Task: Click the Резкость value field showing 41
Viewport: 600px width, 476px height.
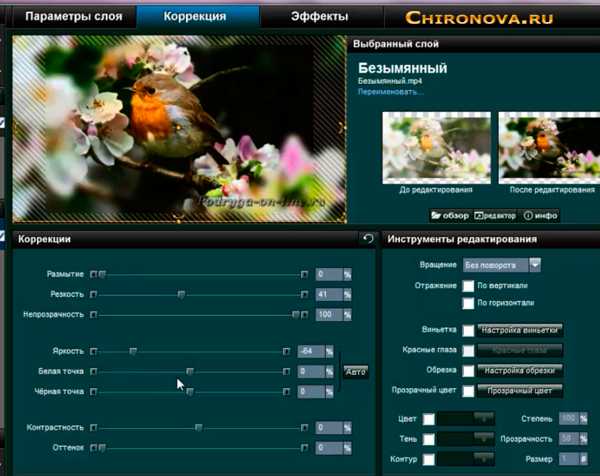Action: (329, 295)
